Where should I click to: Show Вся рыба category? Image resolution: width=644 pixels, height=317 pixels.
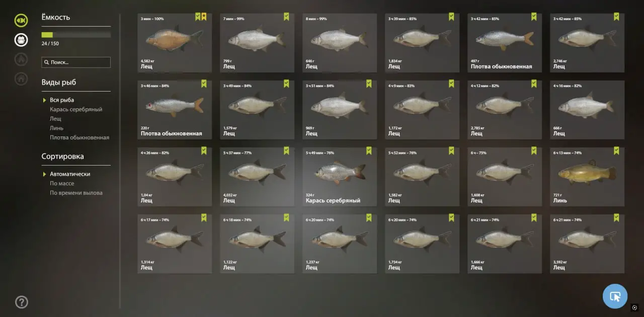pyautogui.click(x=62, y=100)
